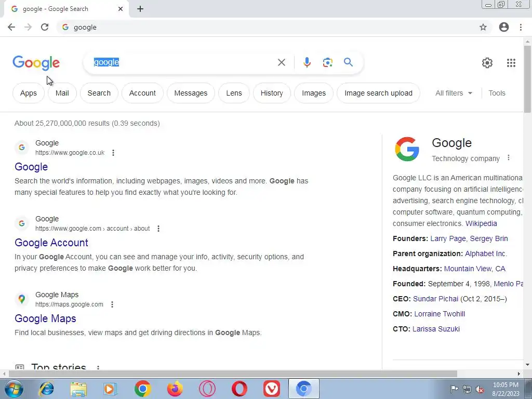
Task: Click the Google Maps favicon in results
Action: coord(22,299)
